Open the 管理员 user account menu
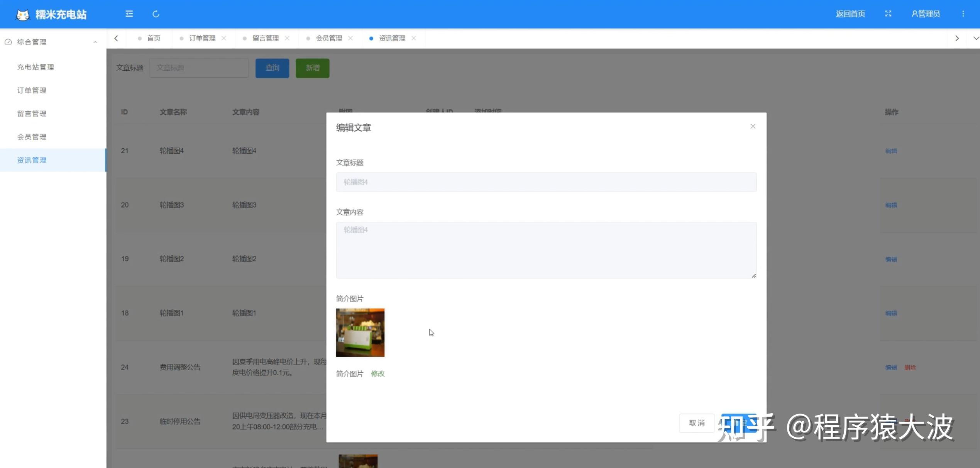The height and width of the screenshot is (468, 980). point(926,14)
